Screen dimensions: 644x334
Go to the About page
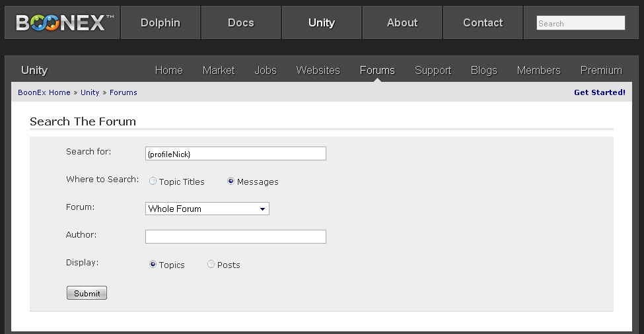[402, 23]
